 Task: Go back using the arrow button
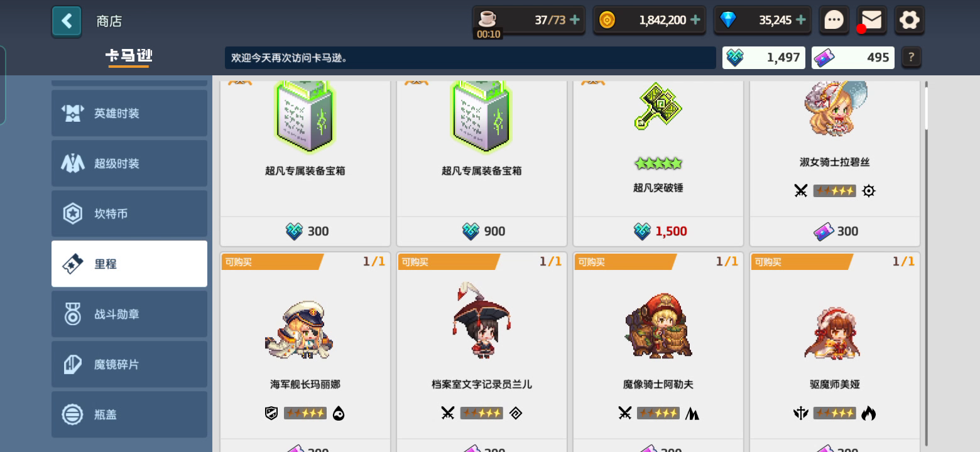pyautogui.click(x=67, y=21)
